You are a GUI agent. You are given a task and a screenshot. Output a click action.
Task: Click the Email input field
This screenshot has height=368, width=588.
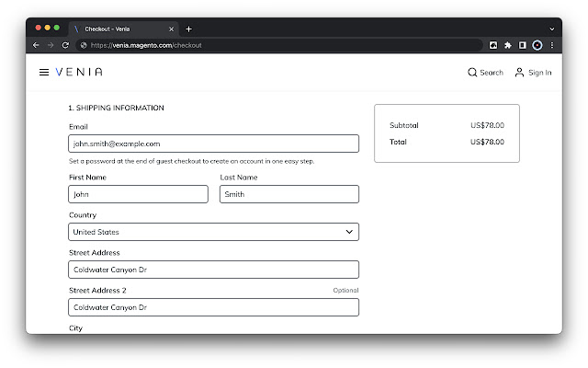pyautogui.click(x=213, y=144)
